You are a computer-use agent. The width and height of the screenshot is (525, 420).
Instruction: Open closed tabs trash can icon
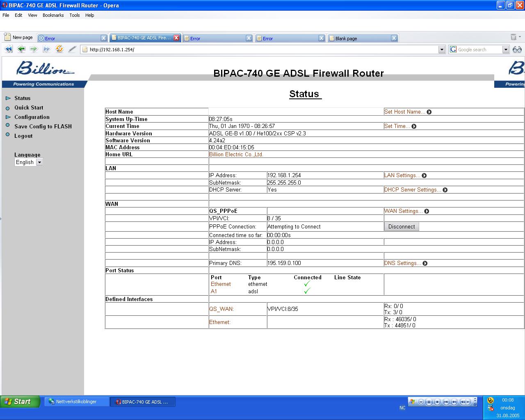[513, 37]
